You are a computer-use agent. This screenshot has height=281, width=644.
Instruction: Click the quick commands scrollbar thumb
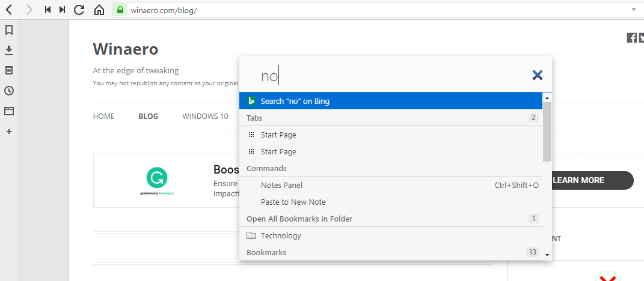coord(547,131)
